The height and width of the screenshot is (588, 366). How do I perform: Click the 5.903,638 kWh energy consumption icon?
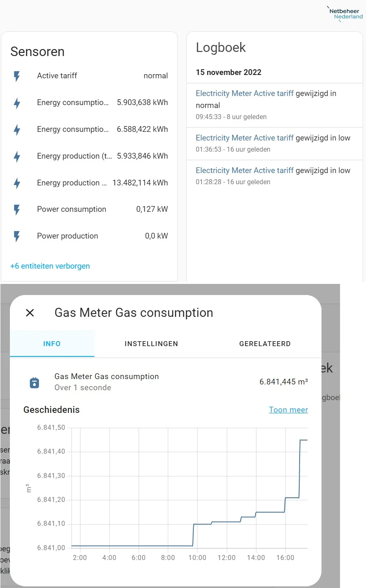point(17,103)
